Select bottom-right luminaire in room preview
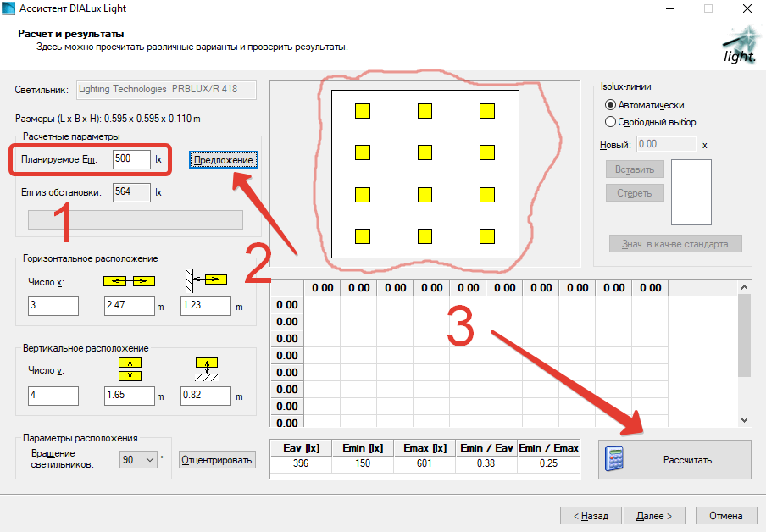The image size is (766, 532). [x=487, y=236]
